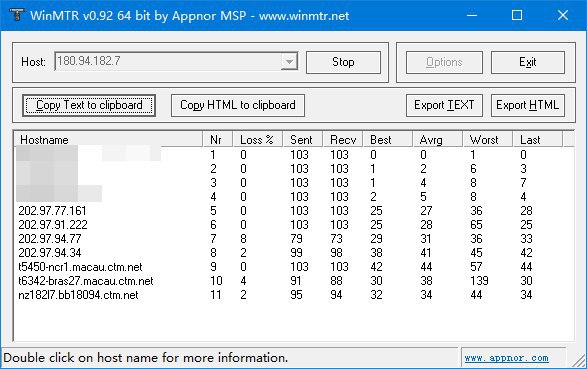Click worst value 57 in hop 9
This screenshot has width=587, height=369.
[x=476, y=267]
